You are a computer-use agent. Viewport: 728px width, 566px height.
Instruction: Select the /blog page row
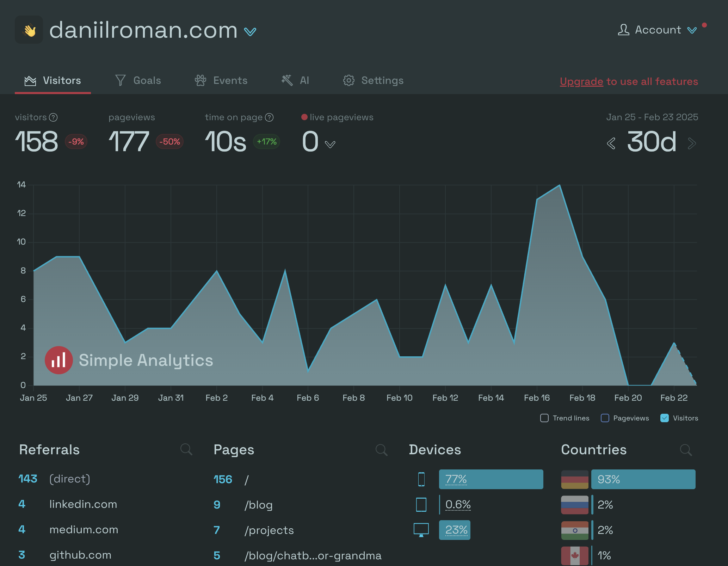coord(301,505)
